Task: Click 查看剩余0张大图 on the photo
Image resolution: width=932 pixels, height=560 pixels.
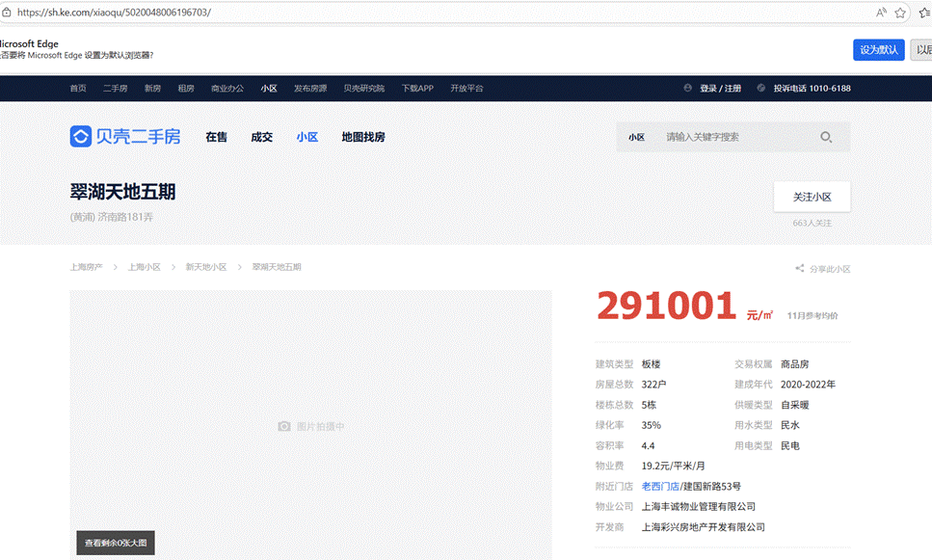Action: click(x=116, y=543)
